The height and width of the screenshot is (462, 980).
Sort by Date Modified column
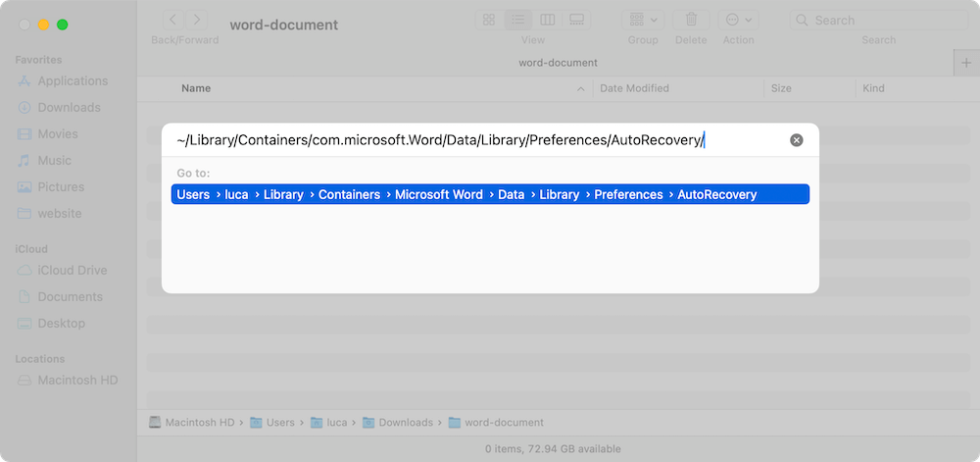tap(634, 88)
